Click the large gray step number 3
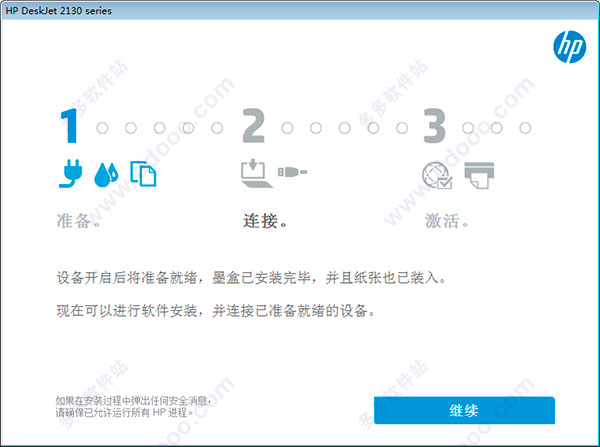The width and height of the screenshot is (600, 447). tap(434, 126)
